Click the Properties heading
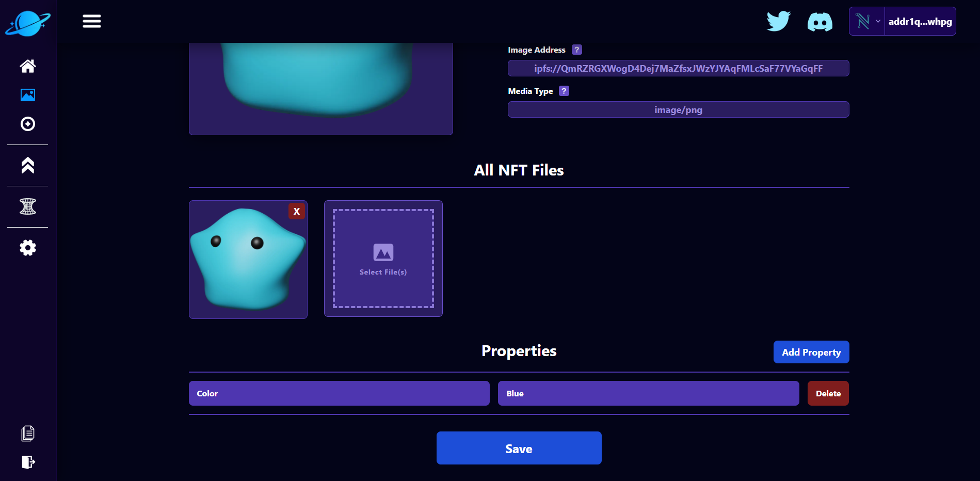The image size is (980, 481). point(519,351)
